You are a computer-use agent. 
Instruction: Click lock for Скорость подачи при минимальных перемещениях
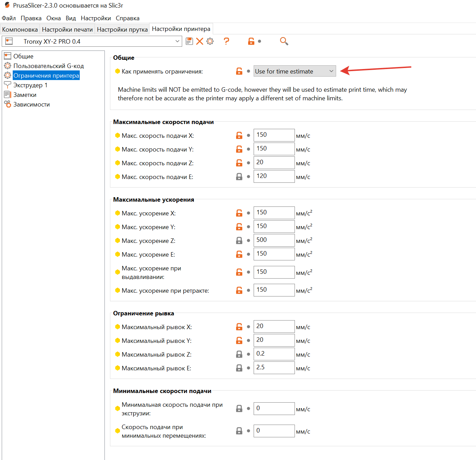point(239,431)
